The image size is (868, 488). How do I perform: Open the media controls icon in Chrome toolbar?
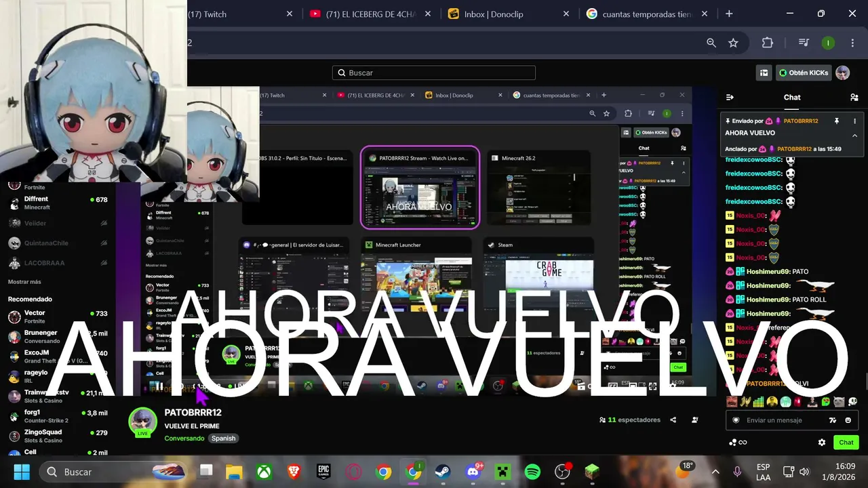tap(804, 43)
